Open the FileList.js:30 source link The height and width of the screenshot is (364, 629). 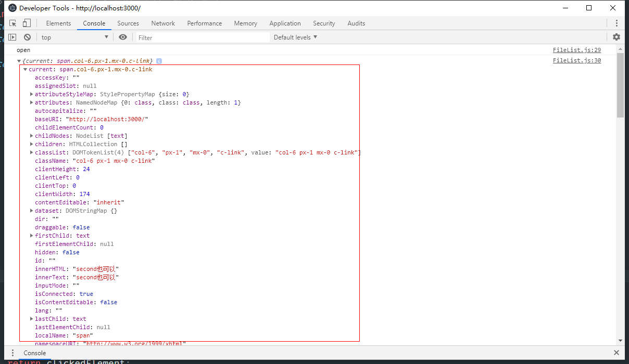pos(577,61)
